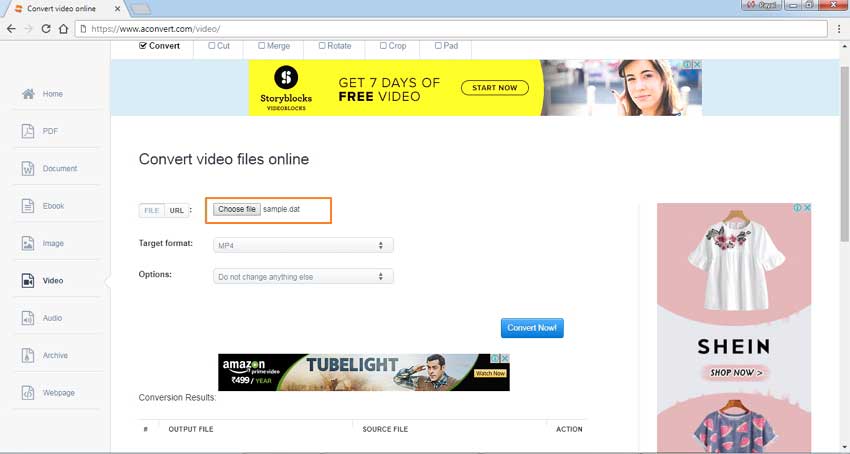Open the Audio converter icon
Viewport: 850px width, 454px height.
tap(28, 318)
